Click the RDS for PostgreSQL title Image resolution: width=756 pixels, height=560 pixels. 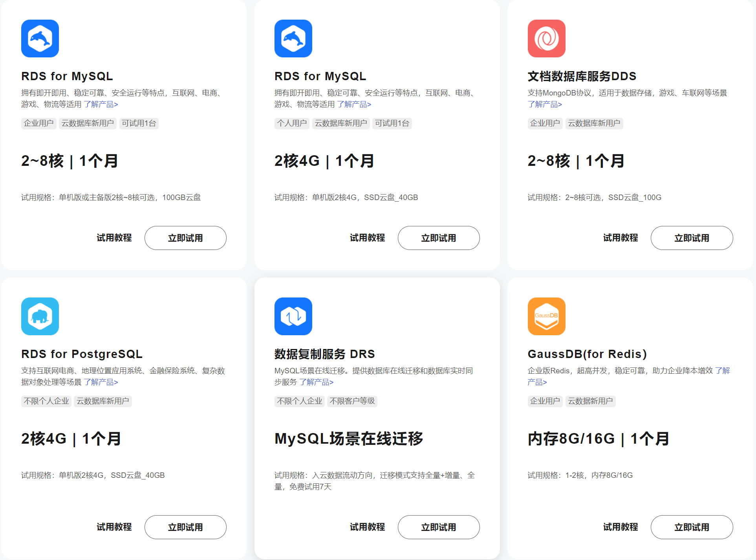click(82, 354)
